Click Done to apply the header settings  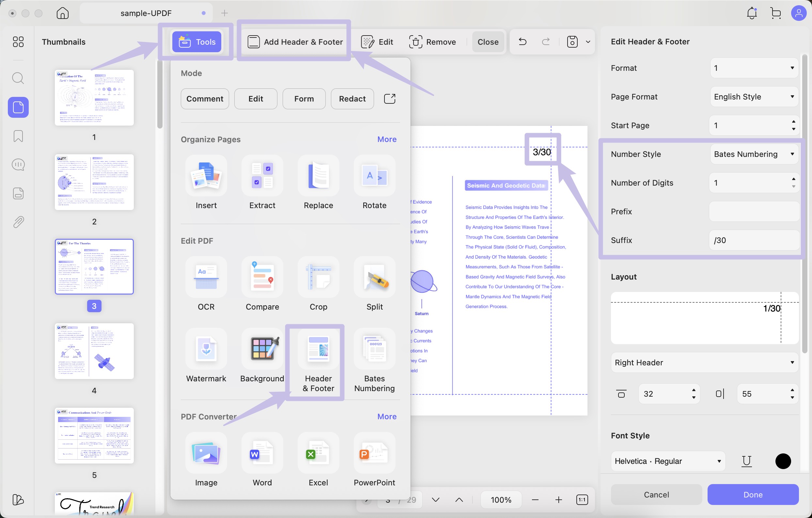[753, 495]
